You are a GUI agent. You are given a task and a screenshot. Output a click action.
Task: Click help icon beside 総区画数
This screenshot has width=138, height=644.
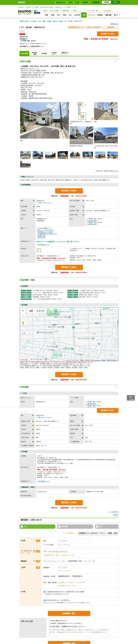click(83, 207)
